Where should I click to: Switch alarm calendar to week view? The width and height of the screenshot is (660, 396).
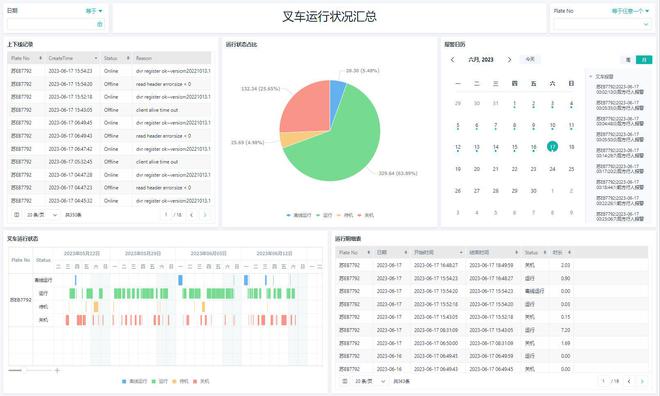click(628, 60)
